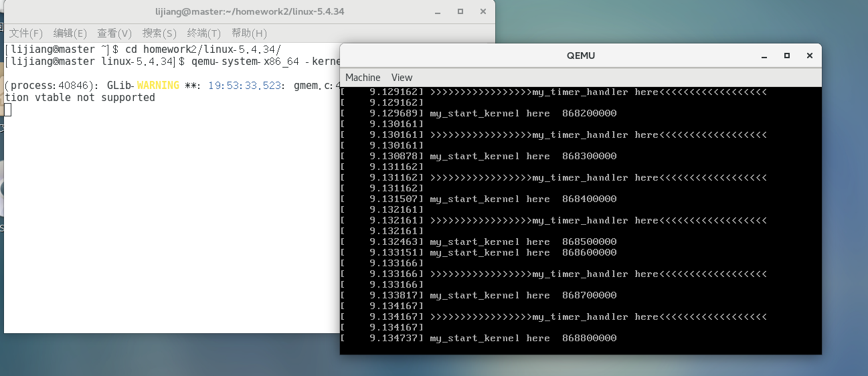Click the line 'my_start_kernel here 868500000'
The width and height of the screenshot is (868, 376).
coord(523,242)
